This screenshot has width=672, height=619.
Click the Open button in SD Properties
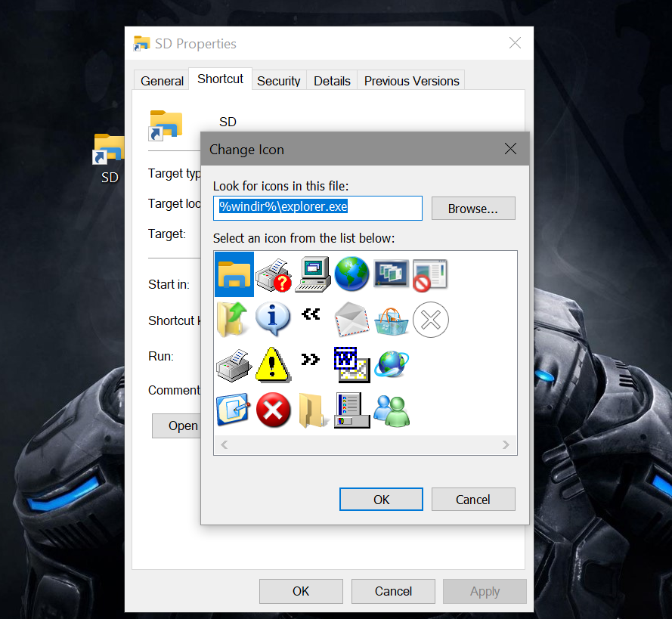coord(177,426)
